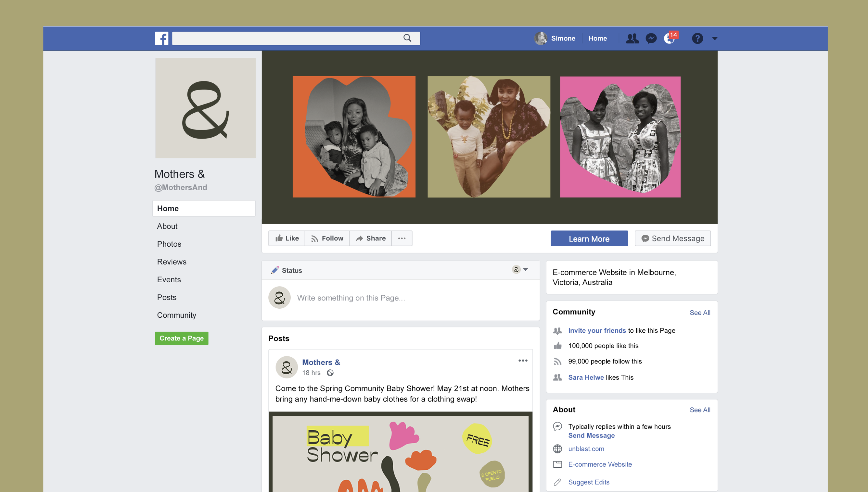The image size is (868, 492).
Task: Click the category icon beside E-commerce Website
Action: point(557,464)
